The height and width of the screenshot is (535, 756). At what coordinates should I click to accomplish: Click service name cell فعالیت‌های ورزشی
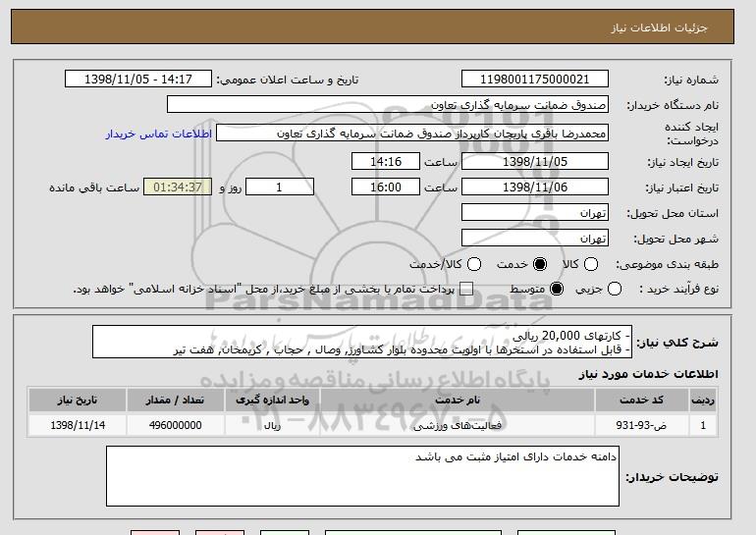(x=458, y=426)
